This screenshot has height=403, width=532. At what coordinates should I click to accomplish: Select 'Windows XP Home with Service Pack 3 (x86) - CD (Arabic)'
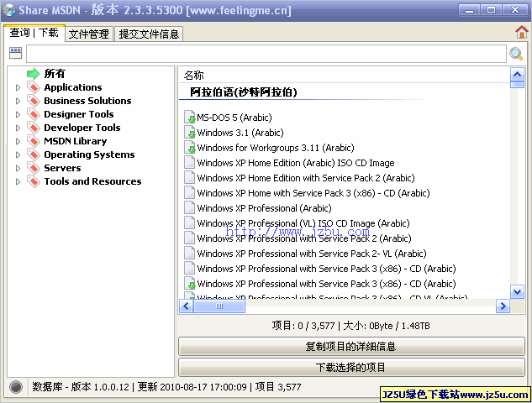[313, 193]
